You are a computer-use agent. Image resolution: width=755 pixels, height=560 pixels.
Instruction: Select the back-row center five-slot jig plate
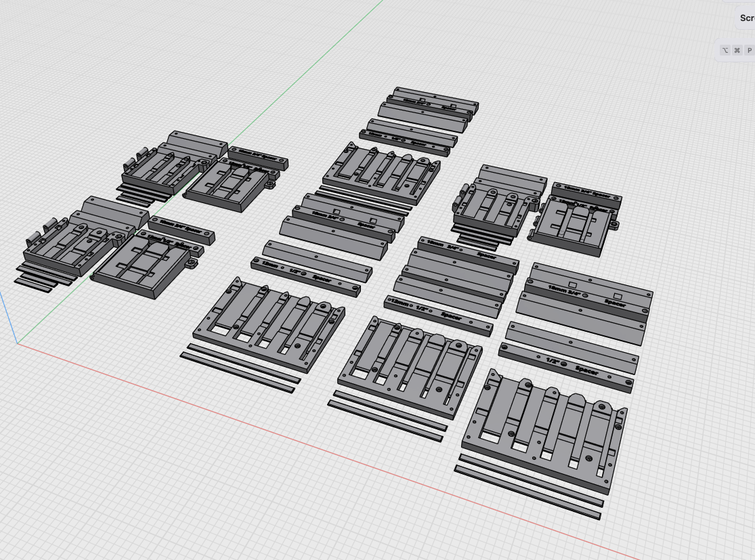[381, 173]
